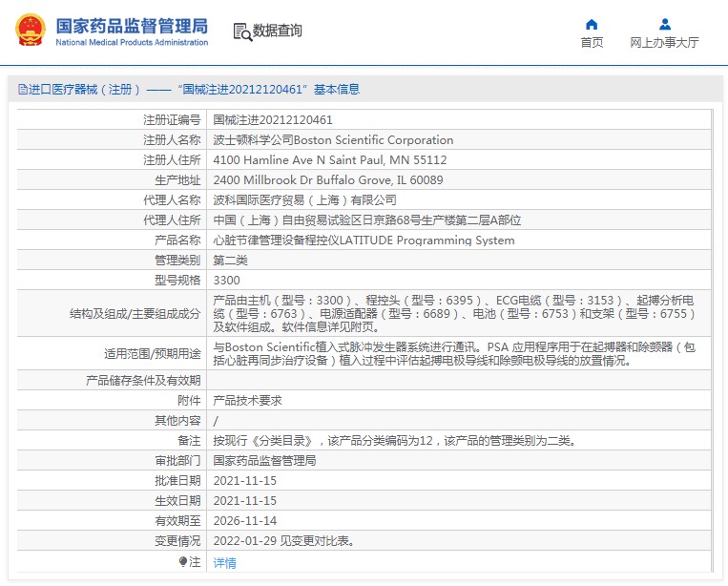Select the model value 3300
Image resolution: width=728 pixels, height=586 pixels.
[x=226, y=280]
